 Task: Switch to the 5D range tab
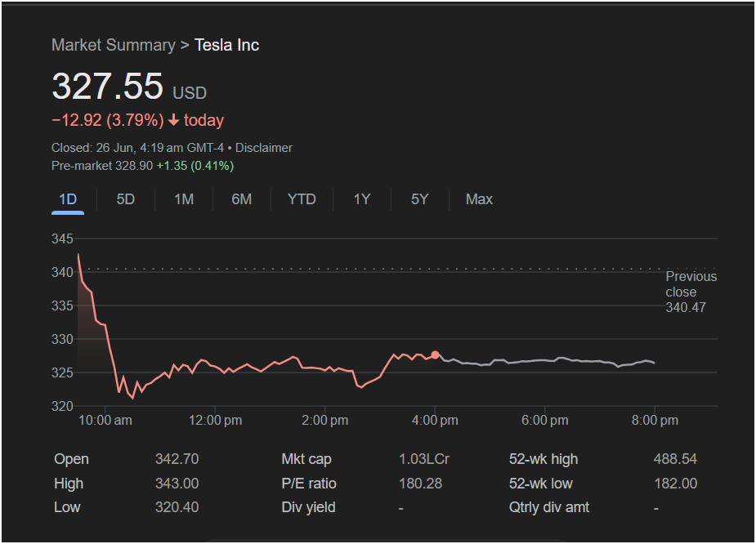click(125, 199)
